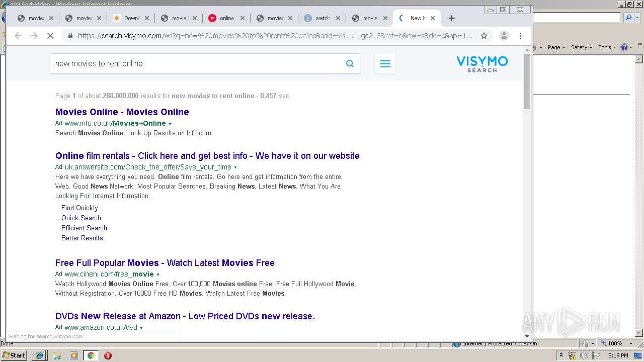Expand uk.answersite.com ad dropdown arrow
Image resolution: width=644 pixels, height=362 pixels.
235,167
